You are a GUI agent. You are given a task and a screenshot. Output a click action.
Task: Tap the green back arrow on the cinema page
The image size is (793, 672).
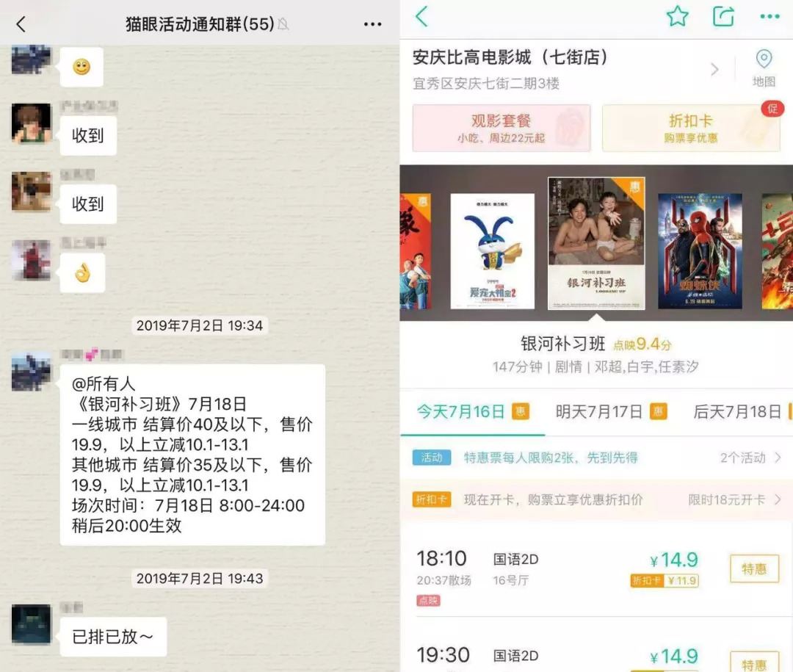(421, 16)
